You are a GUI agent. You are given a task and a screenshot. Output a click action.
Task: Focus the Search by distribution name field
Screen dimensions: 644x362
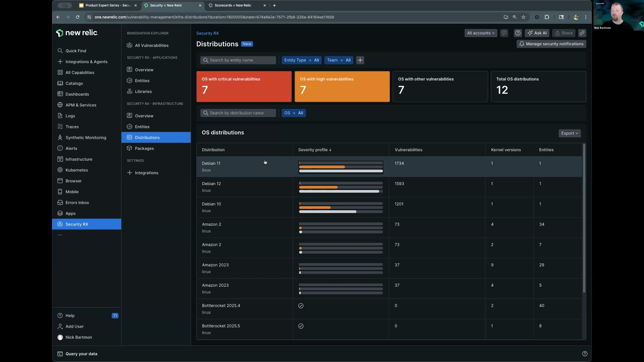(x=238, y=113)
